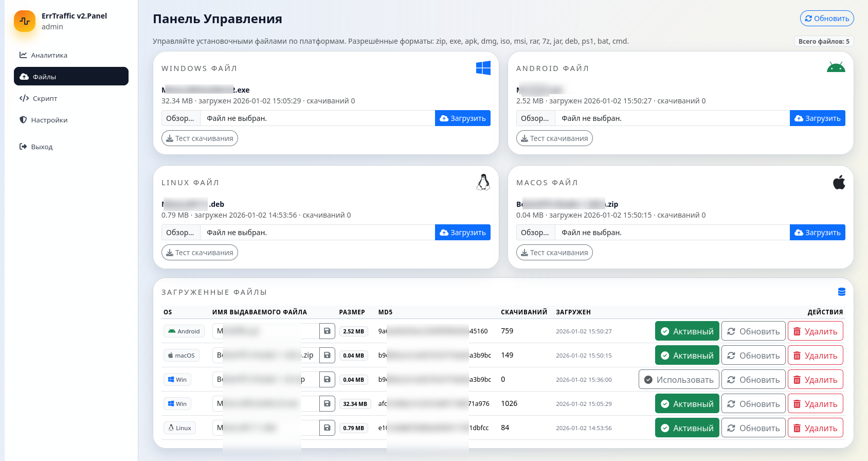The image size is (868, 461).
Task: Click Удалить in the Linux table row
Action: click(x=816, y=428)
